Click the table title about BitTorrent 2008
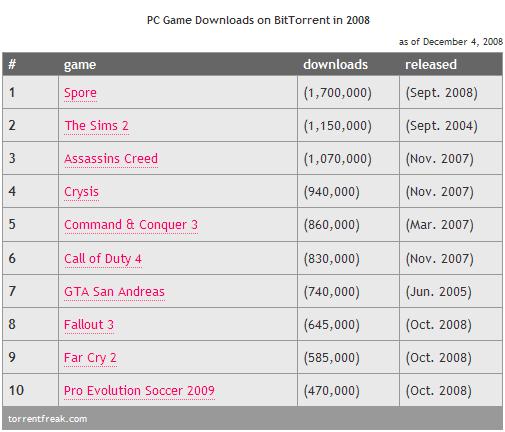The image size is (505, 432). point(258,20)
